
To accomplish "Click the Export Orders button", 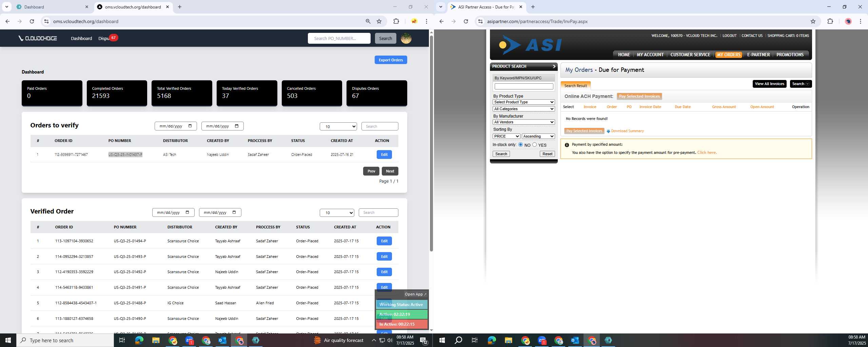I will point(391,60).
